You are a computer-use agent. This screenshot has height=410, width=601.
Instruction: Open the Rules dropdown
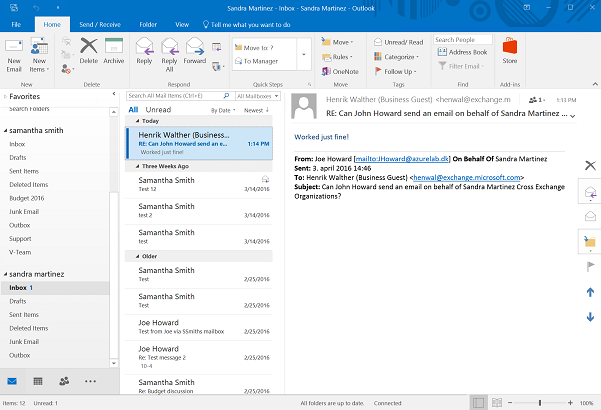point(337,57)
